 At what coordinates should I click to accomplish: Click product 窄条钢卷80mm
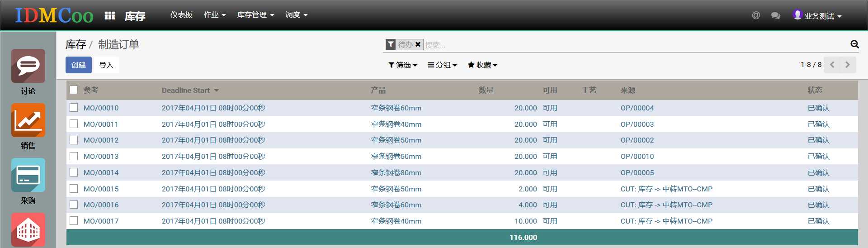[x=396, y=173]
